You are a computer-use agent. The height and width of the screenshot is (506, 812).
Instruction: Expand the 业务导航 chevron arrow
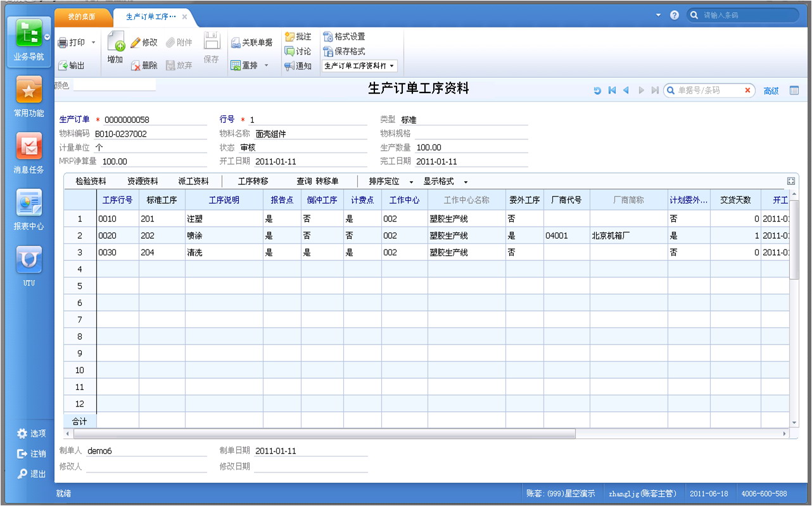tap(47, 37)
